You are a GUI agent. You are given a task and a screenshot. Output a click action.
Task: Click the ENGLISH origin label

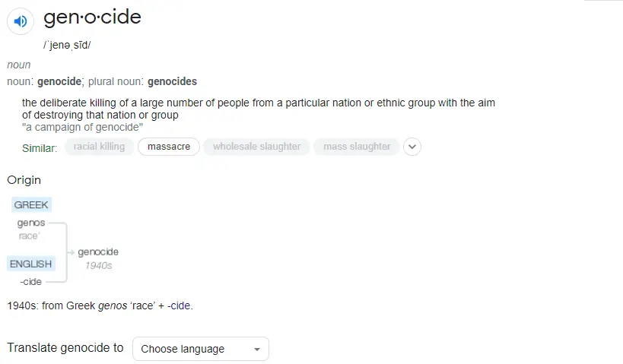tap(31, 264)
